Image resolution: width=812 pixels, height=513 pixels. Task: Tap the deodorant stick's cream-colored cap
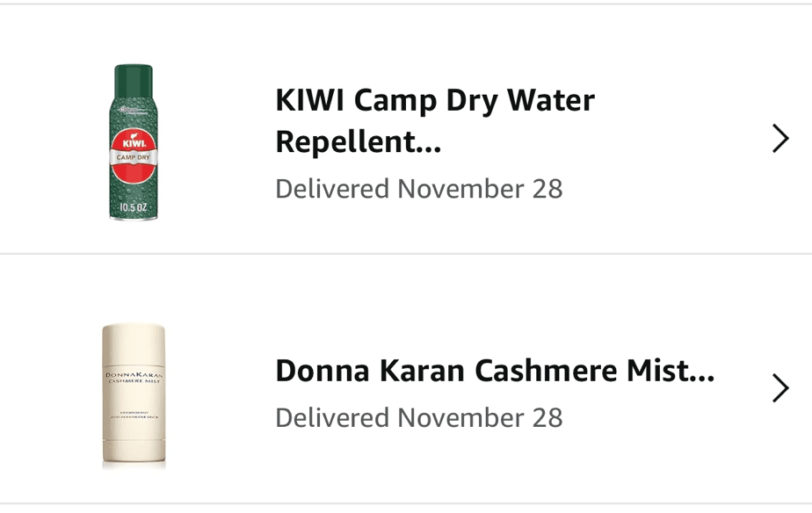[x=134, y=343]
